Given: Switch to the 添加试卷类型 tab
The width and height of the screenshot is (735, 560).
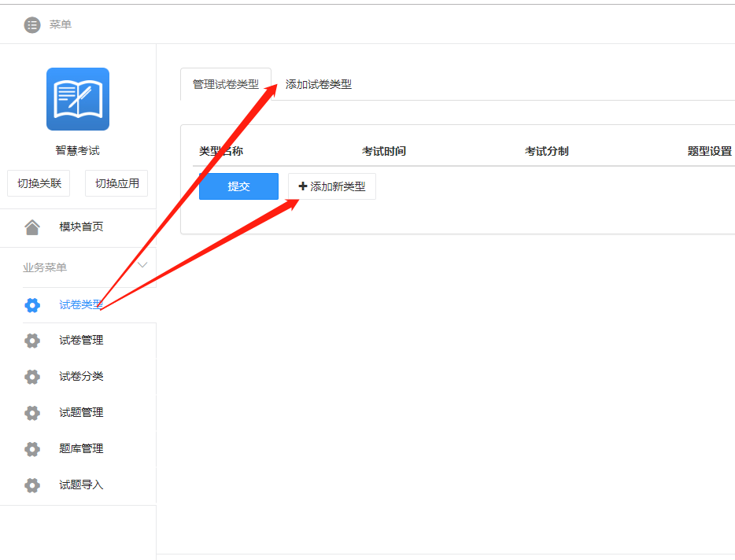Looking at the screenshot, I should pos(319,84).
